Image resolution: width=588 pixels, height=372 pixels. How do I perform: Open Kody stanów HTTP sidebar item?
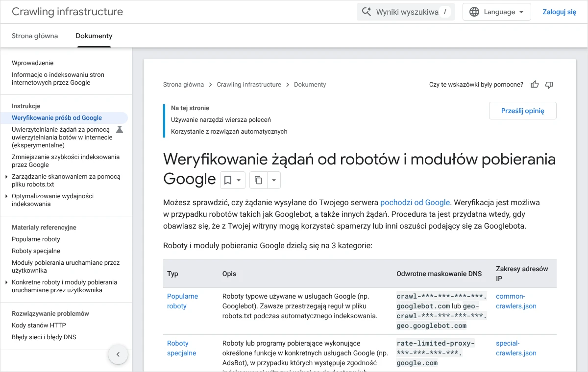[39, 325]
